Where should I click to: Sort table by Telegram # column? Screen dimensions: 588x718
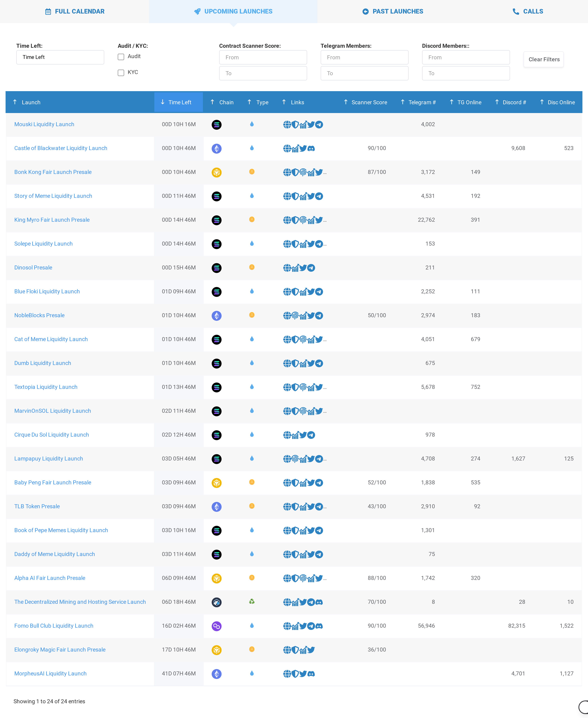tap(418, 102)
